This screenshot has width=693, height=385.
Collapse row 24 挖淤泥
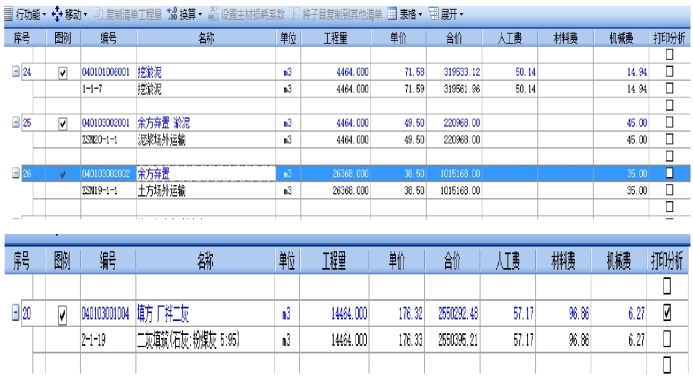point(16,72)
